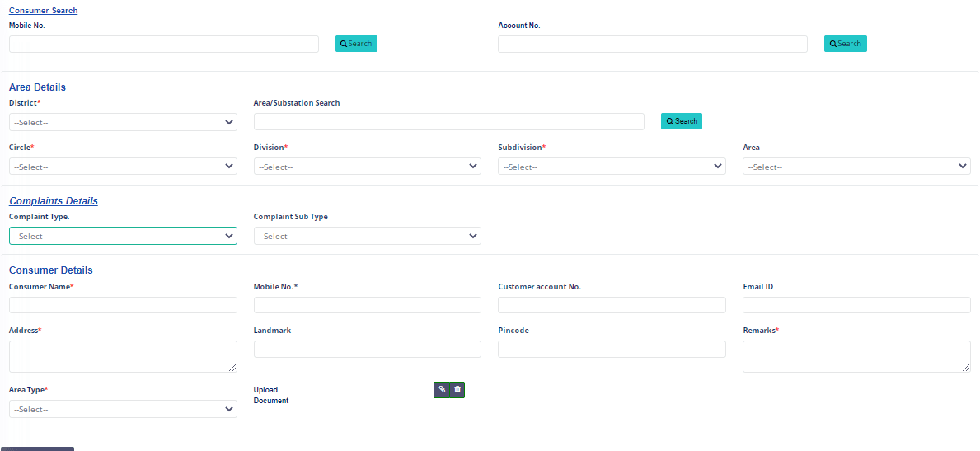
Task: Open the Division select list
Action: [x=367, y=167]
